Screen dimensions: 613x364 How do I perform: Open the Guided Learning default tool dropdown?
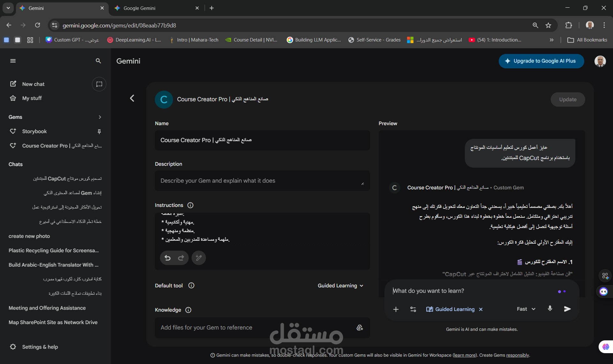(x=341, y=286)
